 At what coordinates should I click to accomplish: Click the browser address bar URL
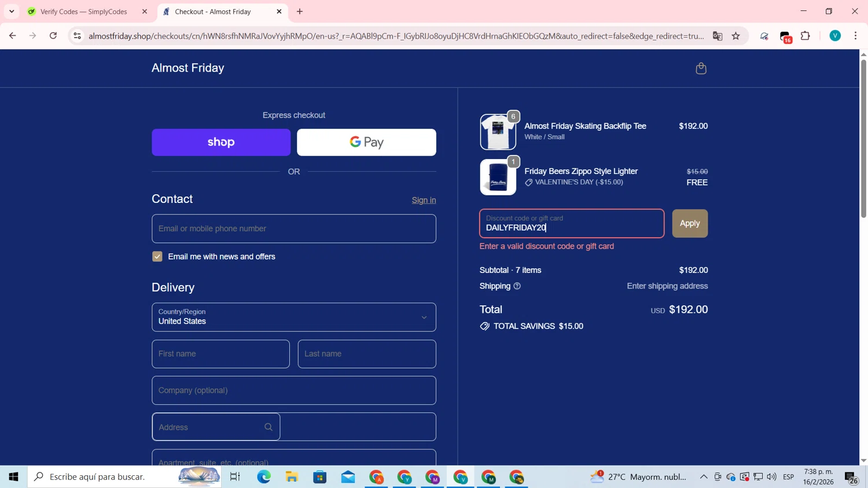tap(396, 36)
